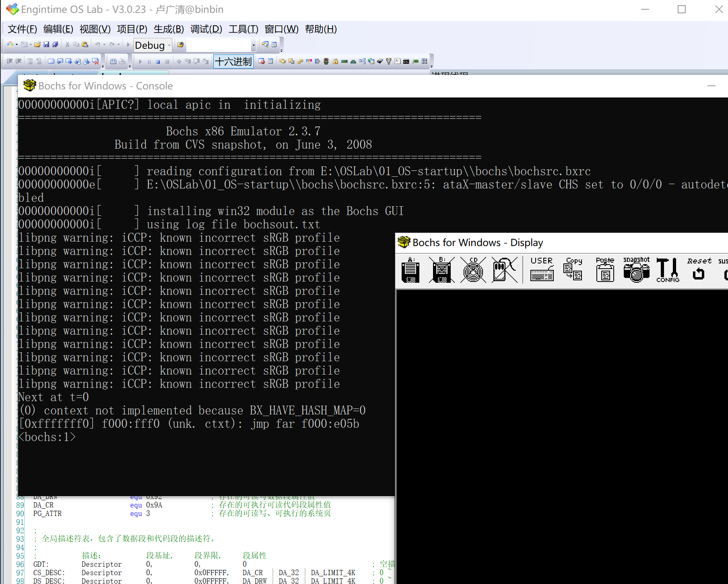
Task: Open the 编辑(E) menu
Action: click(58, 29)
